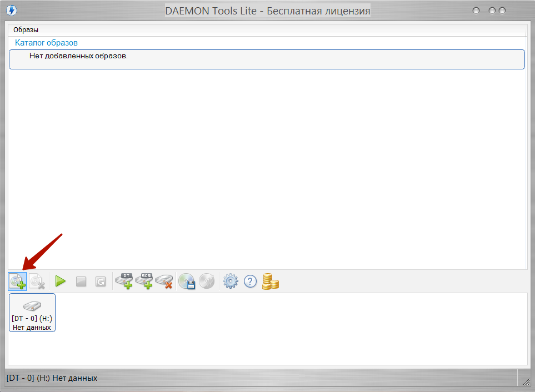Open Help with the question mark icon

[250, 282]
